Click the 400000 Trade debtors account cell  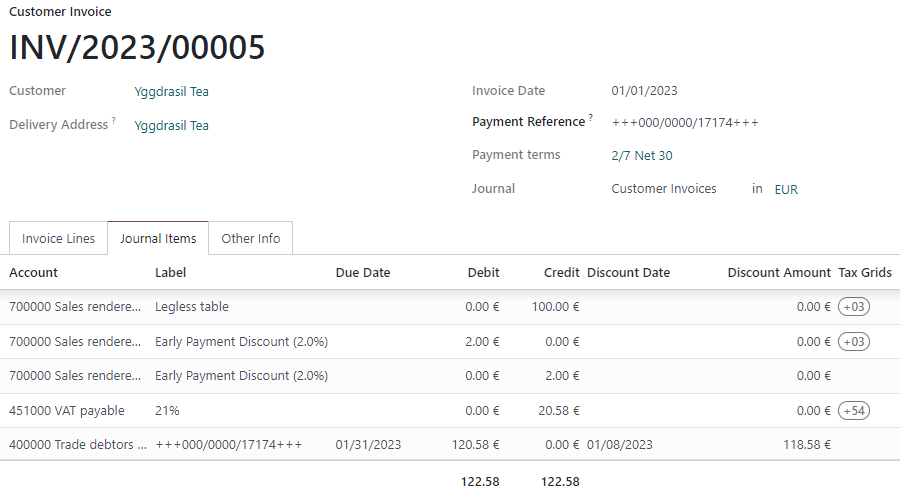[77, 444]
